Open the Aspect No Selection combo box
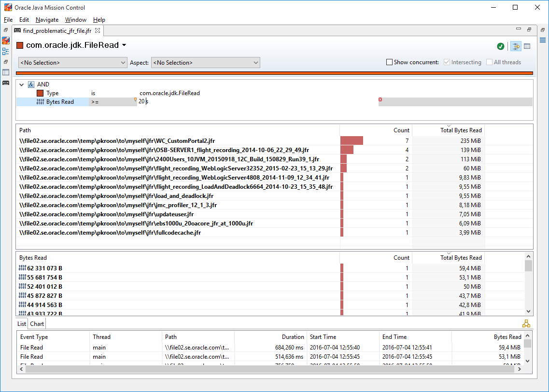Viewport: 549px width, 392px height. click(205, 63)
